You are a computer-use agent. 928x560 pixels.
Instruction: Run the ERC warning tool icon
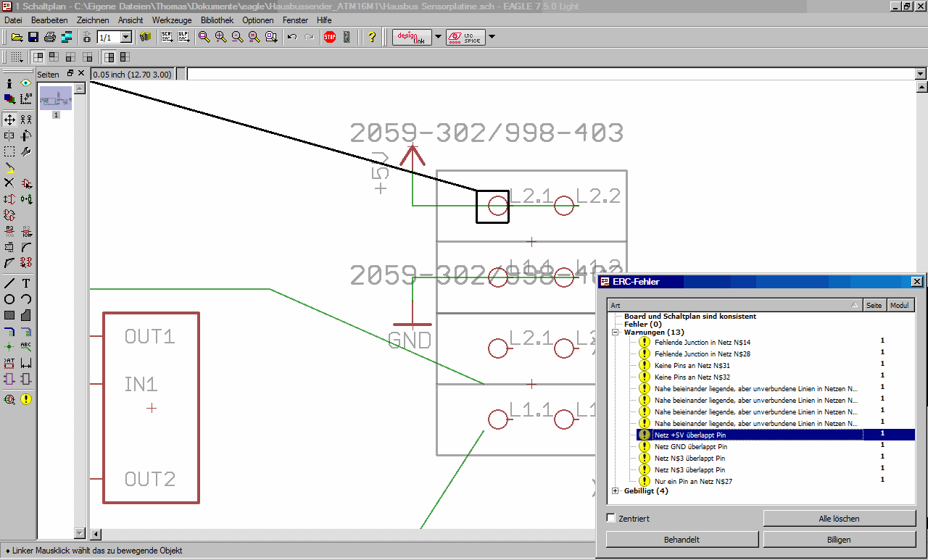26,398
